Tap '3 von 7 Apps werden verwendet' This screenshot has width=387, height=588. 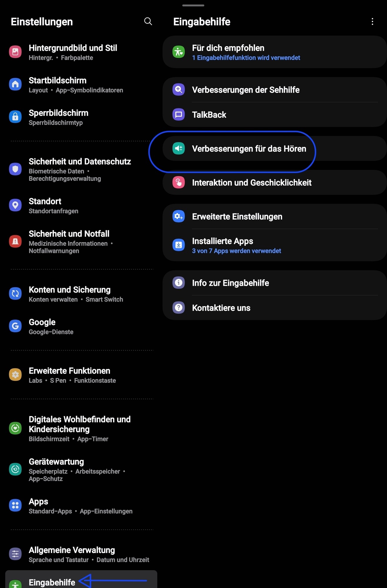237,251
